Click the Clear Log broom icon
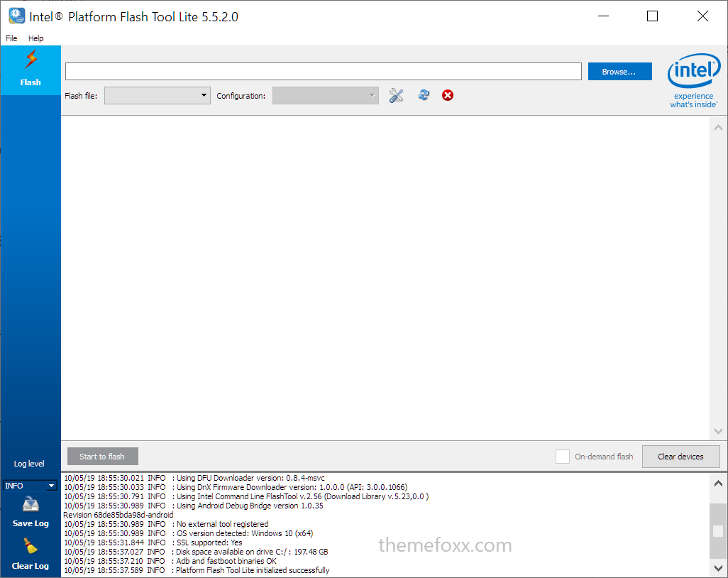 point(31,547)
